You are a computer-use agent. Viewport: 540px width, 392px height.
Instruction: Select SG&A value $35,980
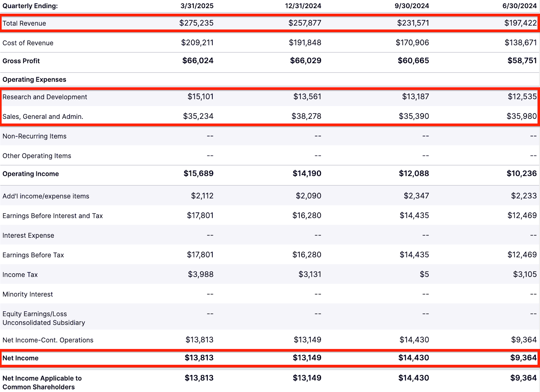tap(521, 116)
